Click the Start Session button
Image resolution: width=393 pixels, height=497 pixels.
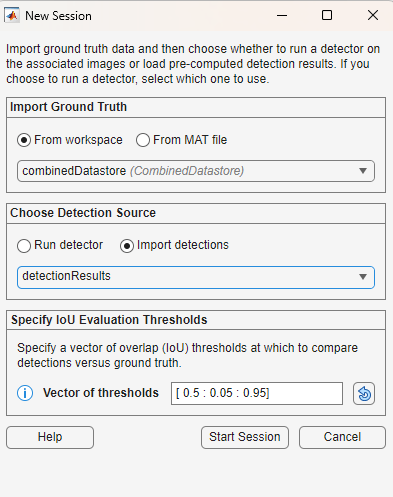click(x=245, y=437)
